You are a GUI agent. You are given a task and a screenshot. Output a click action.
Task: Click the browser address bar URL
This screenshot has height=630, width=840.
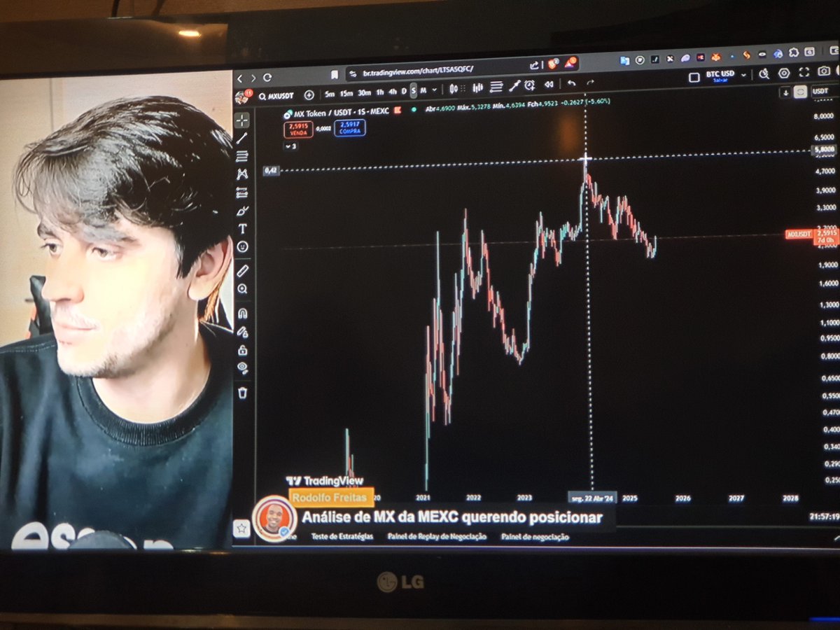click(x=419, y=71)
